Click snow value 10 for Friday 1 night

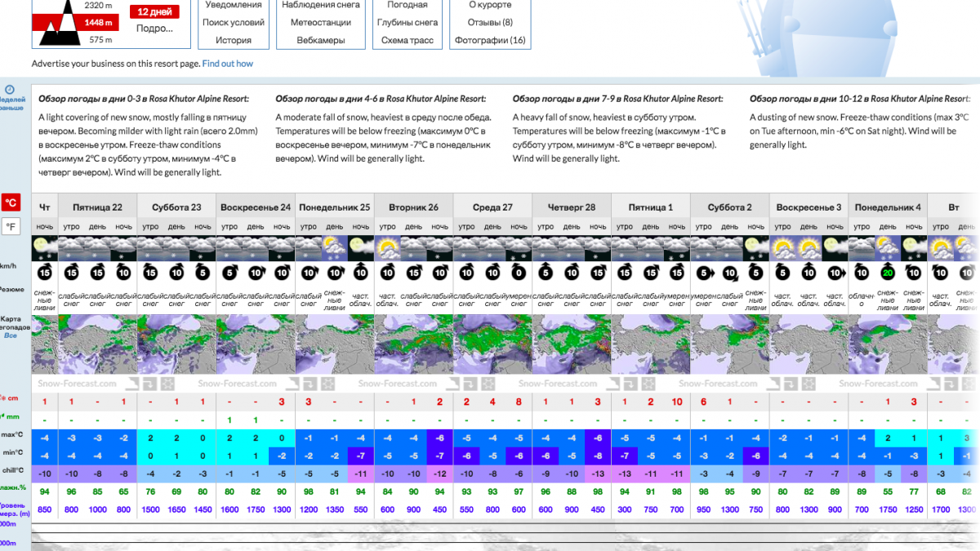676,402
